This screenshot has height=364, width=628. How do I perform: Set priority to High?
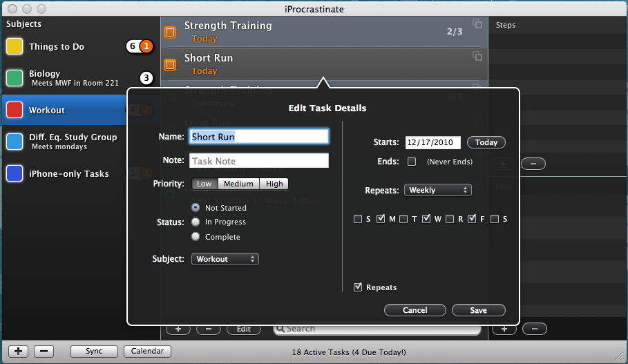point(274,184)
